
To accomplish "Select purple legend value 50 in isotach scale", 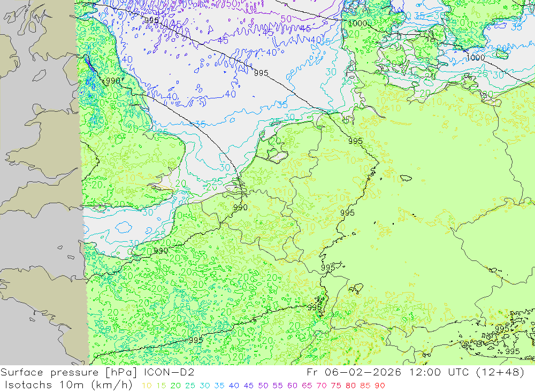I will [263, 386].
